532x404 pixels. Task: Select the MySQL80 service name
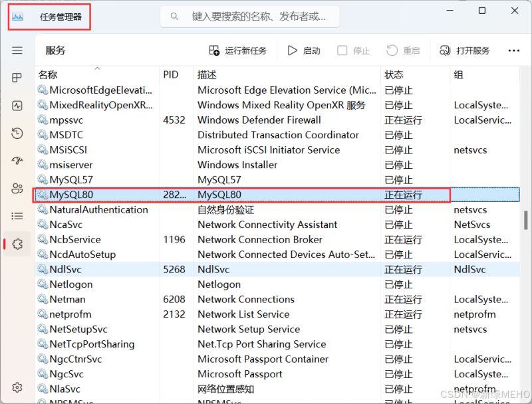point(71,195)
